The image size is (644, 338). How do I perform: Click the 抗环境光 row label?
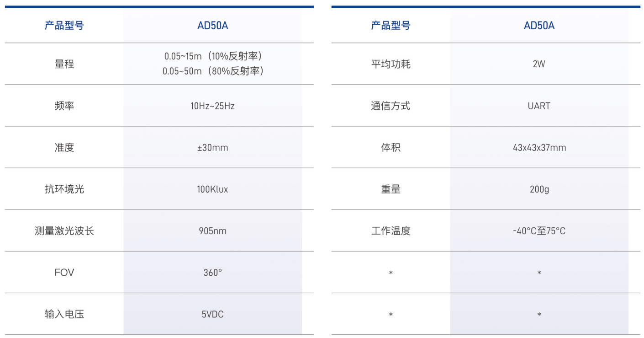[64, 189]
